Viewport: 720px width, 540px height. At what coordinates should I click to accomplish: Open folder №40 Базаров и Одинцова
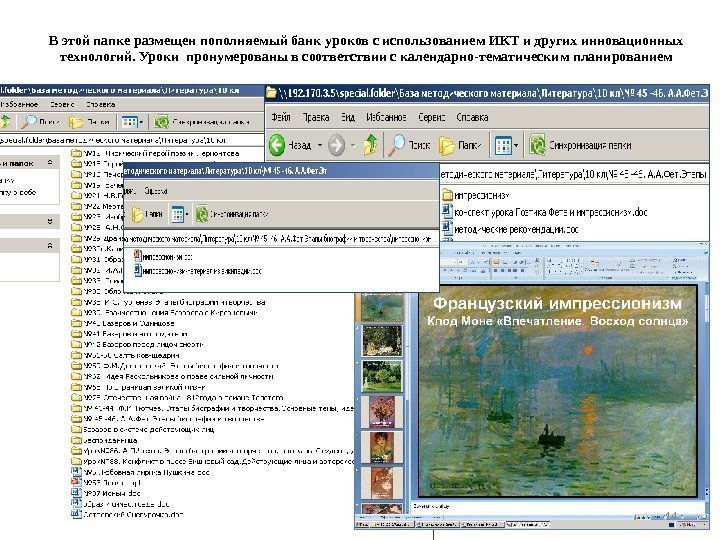coord(123,323)
